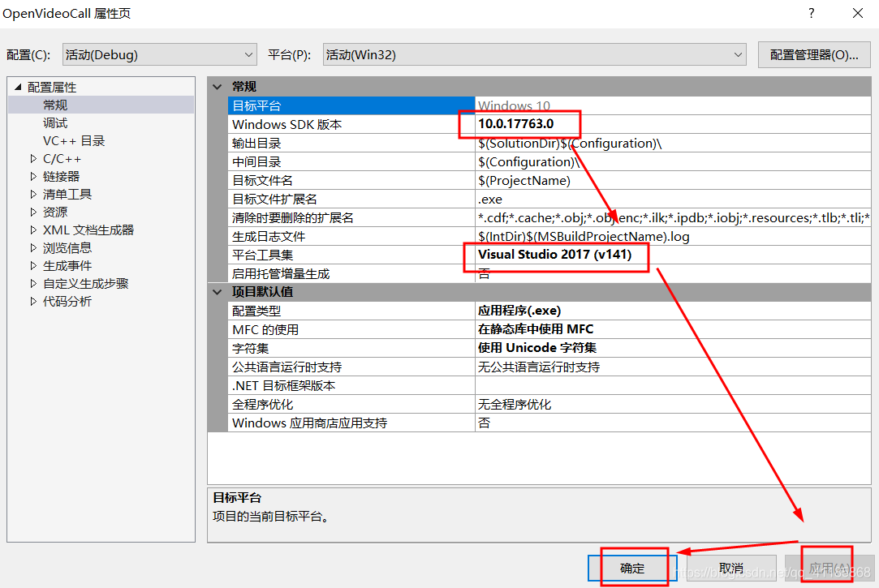This screenshot has height=588, width=879.
Task: Select the .NET 目标框架版本 row
Action: coord(549,385)
